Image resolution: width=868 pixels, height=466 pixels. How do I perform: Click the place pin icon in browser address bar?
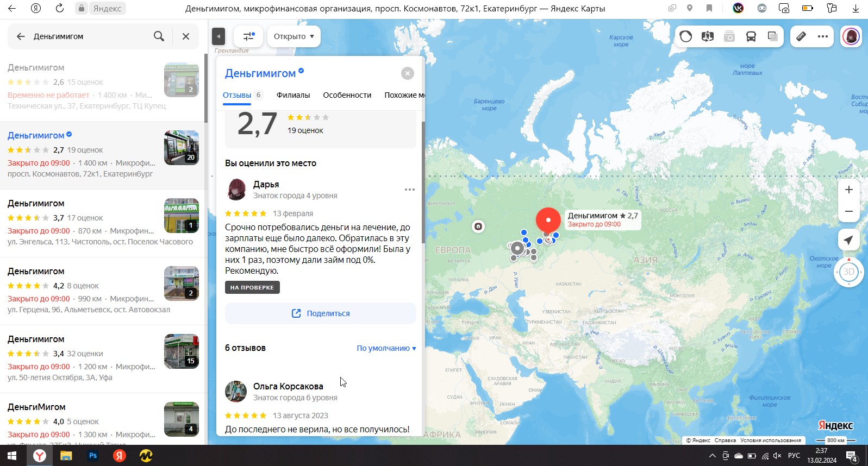690,8
